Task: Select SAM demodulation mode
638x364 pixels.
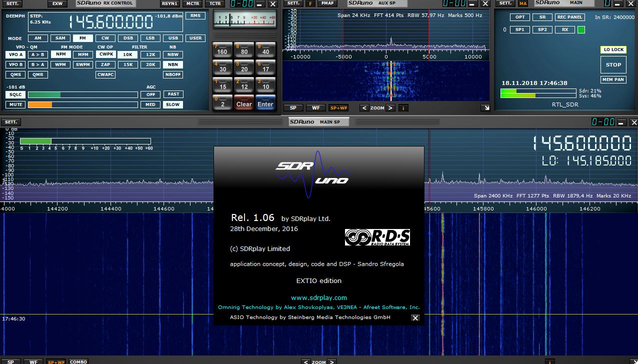Action: point(60,38)
